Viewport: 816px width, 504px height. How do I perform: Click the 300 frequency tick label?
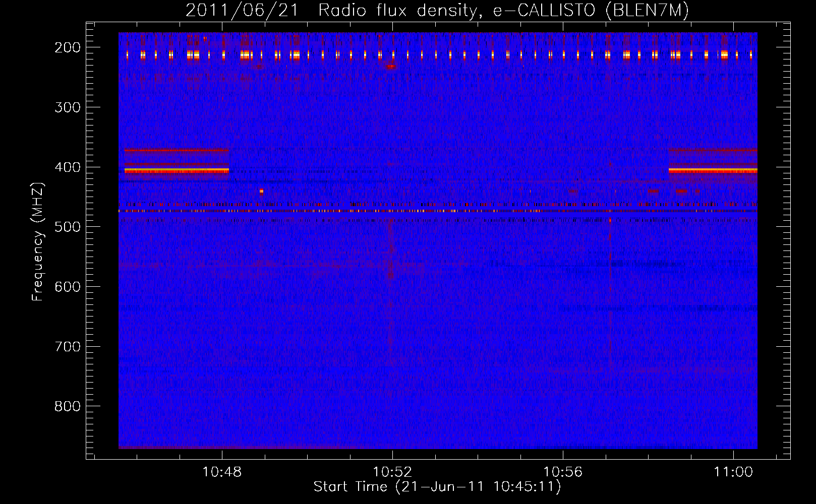click(68, 107)
